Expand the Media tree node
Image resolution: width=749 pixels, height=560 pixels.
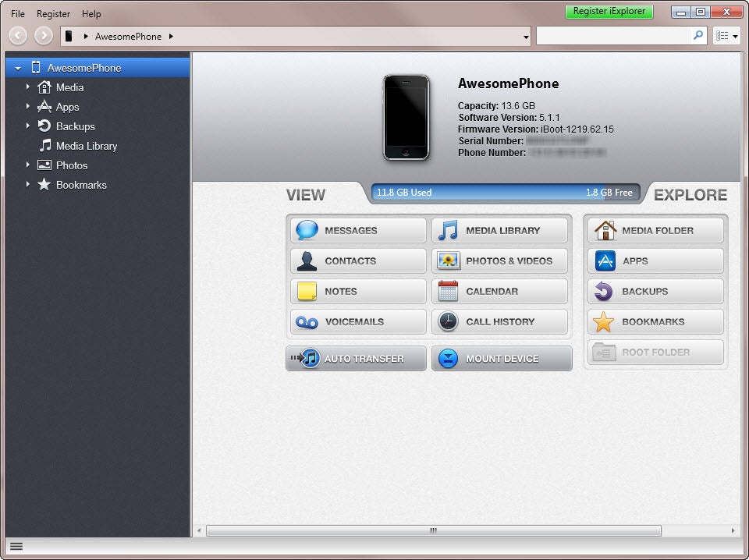[28, 87]
